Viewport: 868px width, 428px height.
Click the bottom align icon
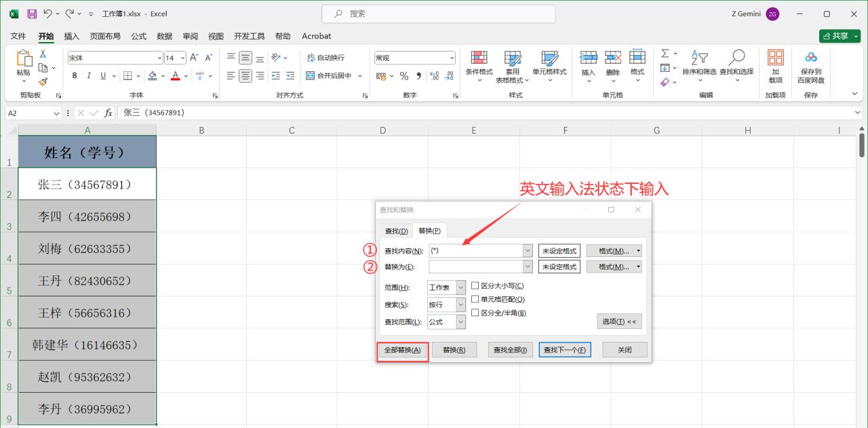tap(260, 58)
